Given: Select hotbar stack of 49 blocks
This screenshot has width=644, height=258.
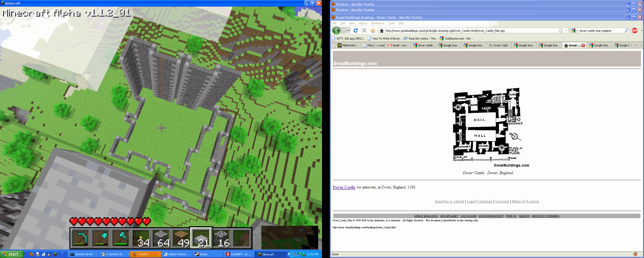Looking at the screenshot, I should tap(181, 238).
